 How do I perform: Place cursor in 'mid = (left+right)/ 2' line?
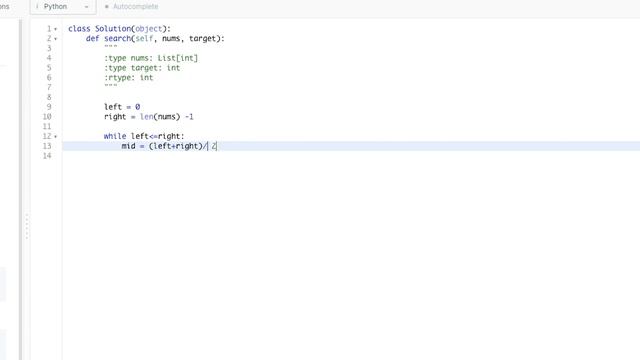(169, 146)
